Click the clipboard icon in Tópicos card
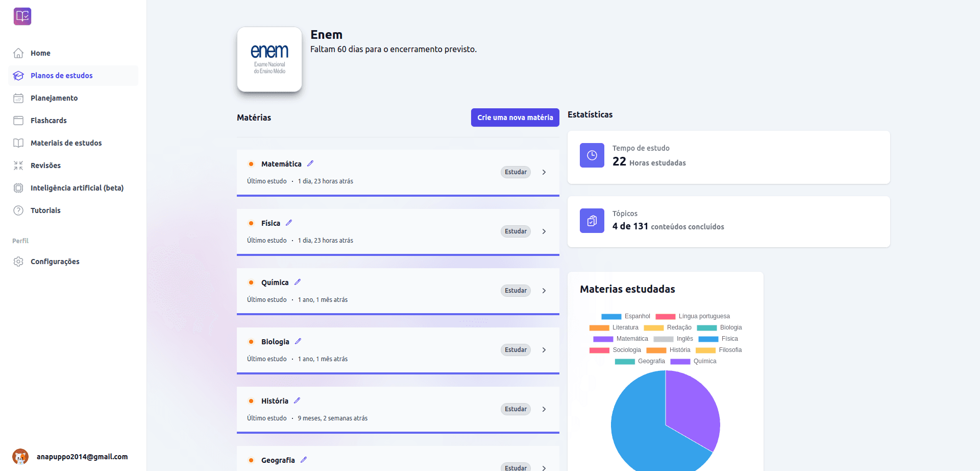980x471 pixels. pyautogui.click(x=592, y=221)
